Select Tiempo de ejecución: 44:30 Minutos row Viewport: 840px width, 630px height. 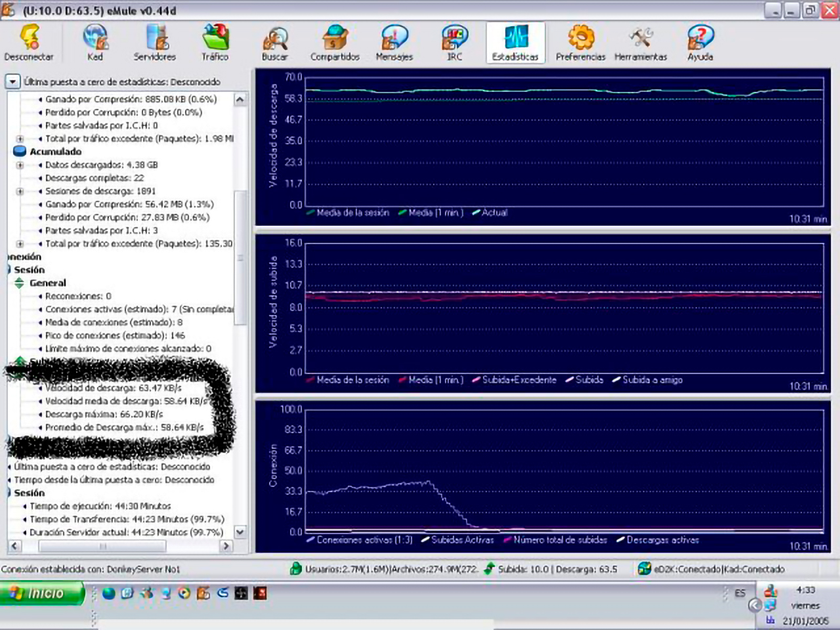(100, 506)
